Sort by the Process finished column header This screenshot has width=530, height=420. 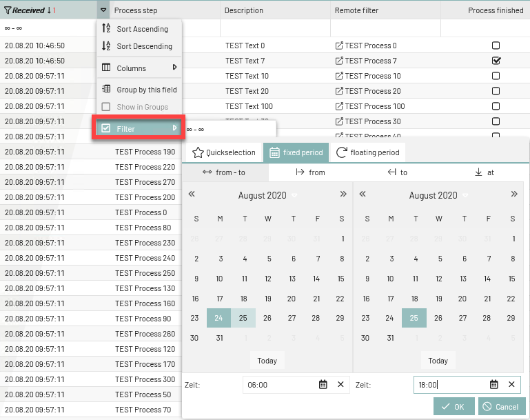point(496,10)
